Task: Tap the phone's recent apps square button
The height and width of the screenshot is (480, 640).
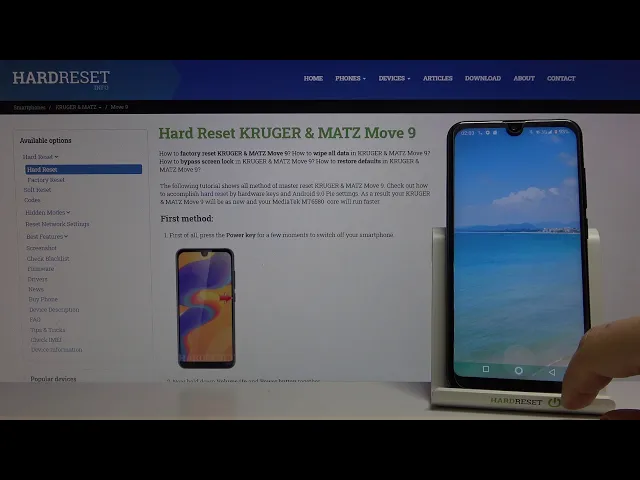Action: click(486, 369)
